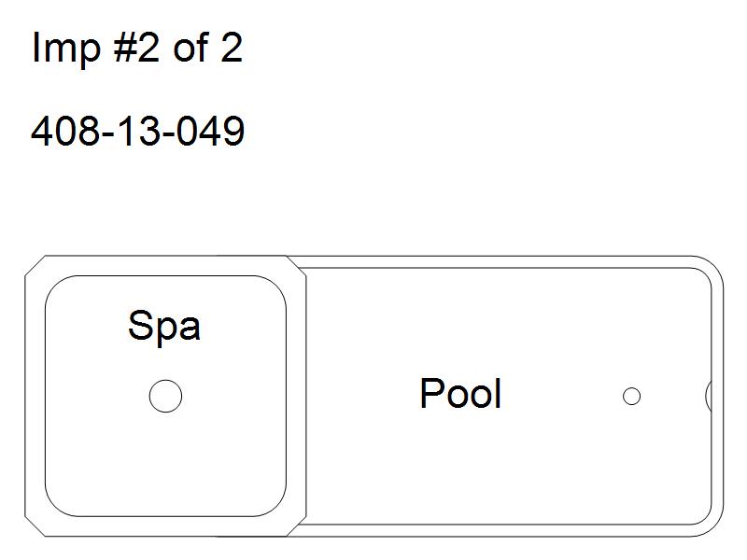Select the coping strip along the Pool's top edge
The height and width of the screenshot is (560, 747).
(498, 262)
